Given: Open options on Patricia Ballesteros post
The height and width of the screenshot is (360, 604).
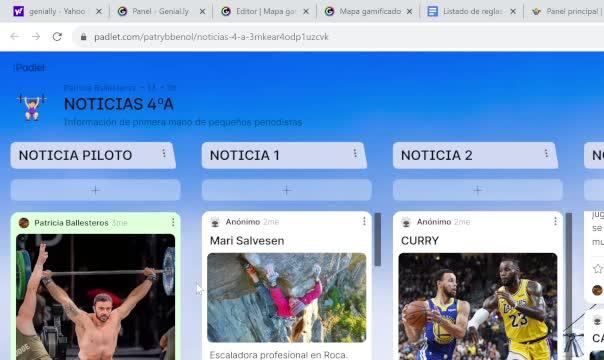Looking at the screenshot, I should click(x=173, y=222).
